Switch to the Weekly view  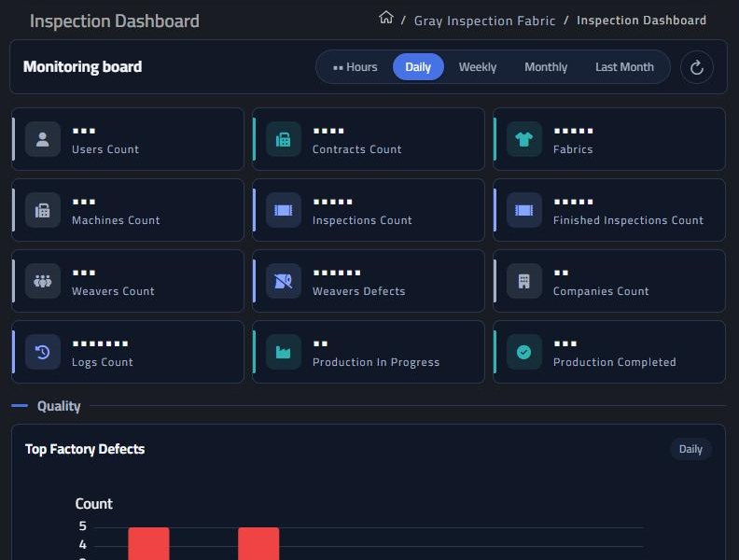point(478,67)
